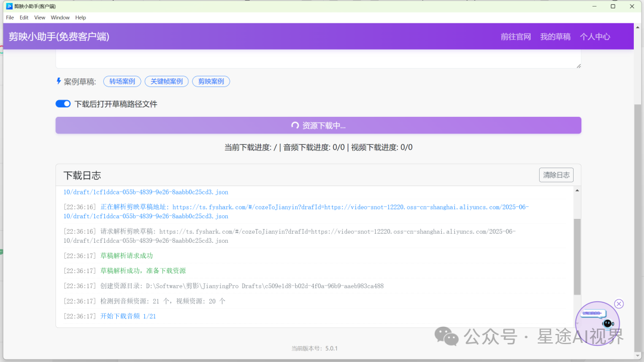Screen dimensions: 644x362
Task: Open the Window menu
Action: tap(60, 18)
